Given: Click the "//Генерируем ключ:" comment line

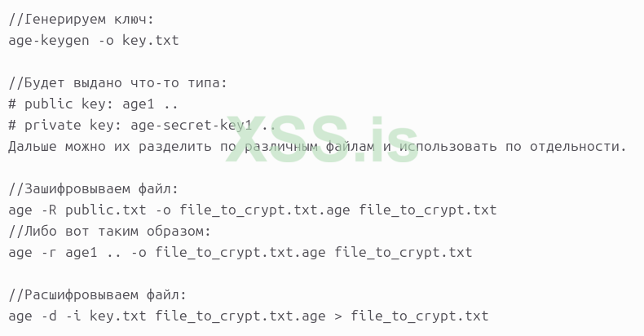Looking at the screenshot, I should pos(81,19).
